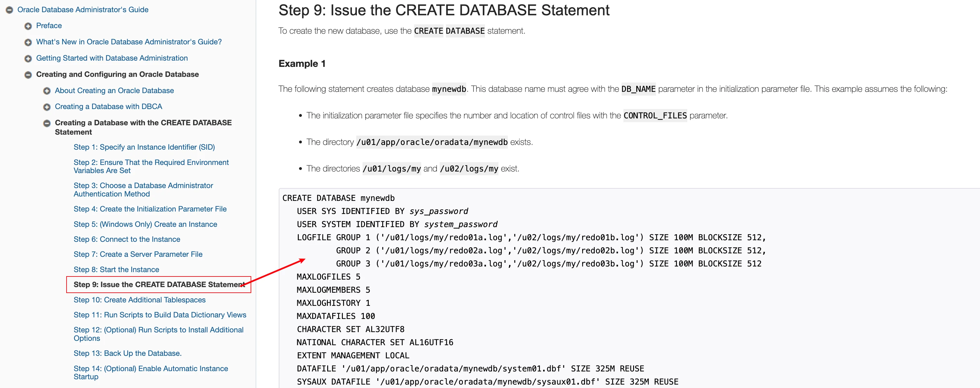Viewport: 980px width, 388px height.
Task: Open Step 1: Specify an Instance Identifier
Action: (144, 147)
